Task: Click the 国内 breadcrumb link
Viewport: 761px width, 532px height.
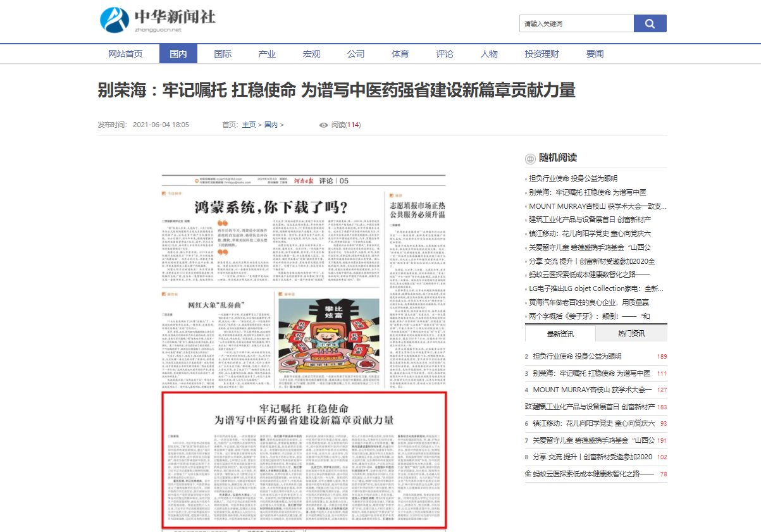Action: point(271,125)
